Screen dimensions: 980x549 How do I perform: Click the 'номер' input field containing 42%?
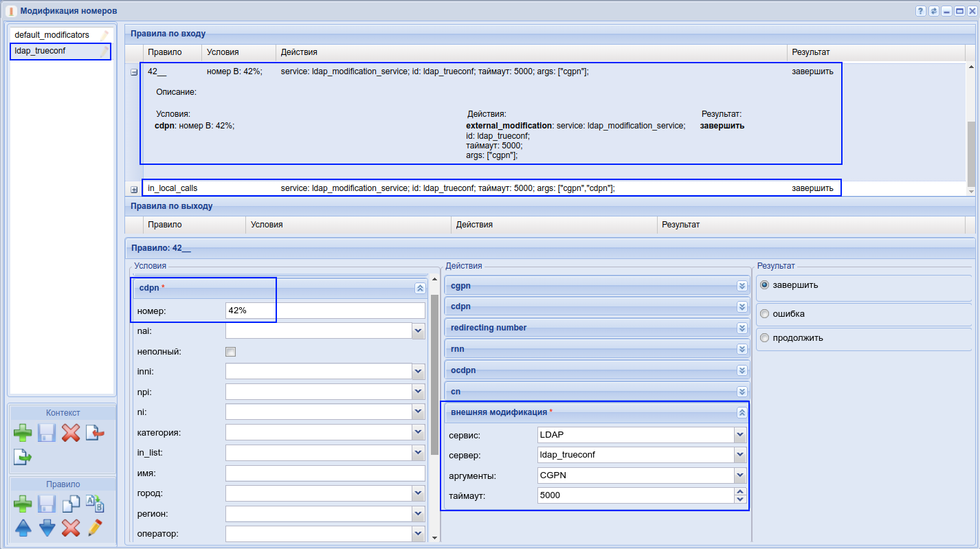pos(324,311)
